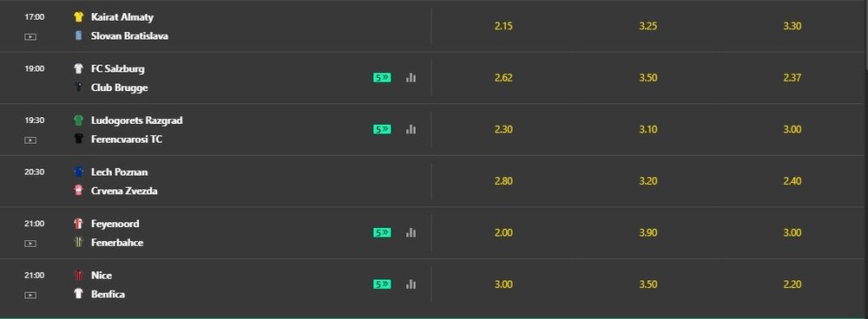
Task: Click live stream icon for Nice match
Action: coord(30,296)
